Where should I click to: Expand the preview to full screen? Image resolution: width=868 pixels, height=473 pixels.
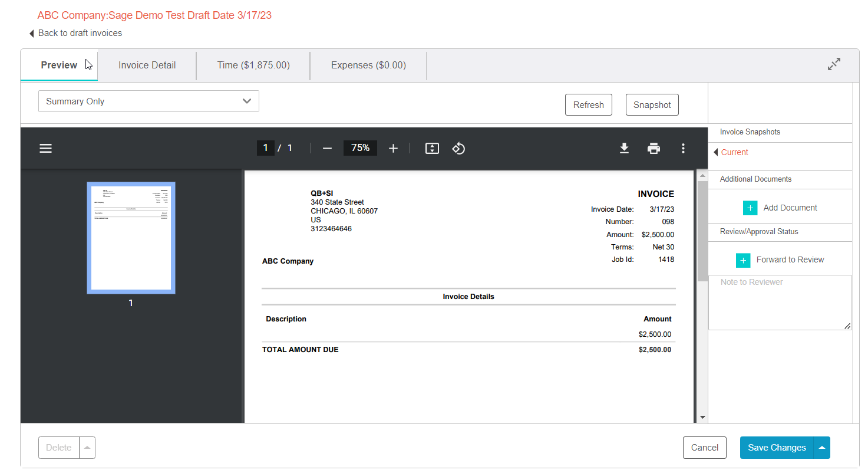[x=834, y=65]
